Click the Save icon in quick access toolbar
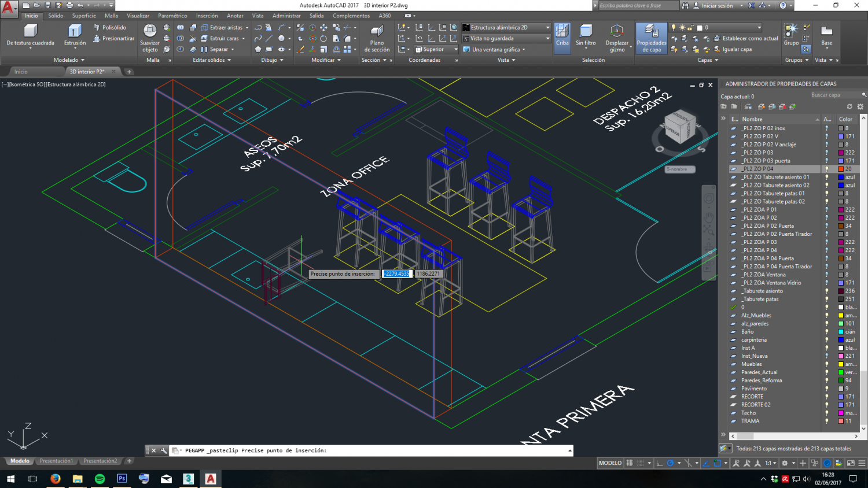The image size is (868, 488). (48, 5)
